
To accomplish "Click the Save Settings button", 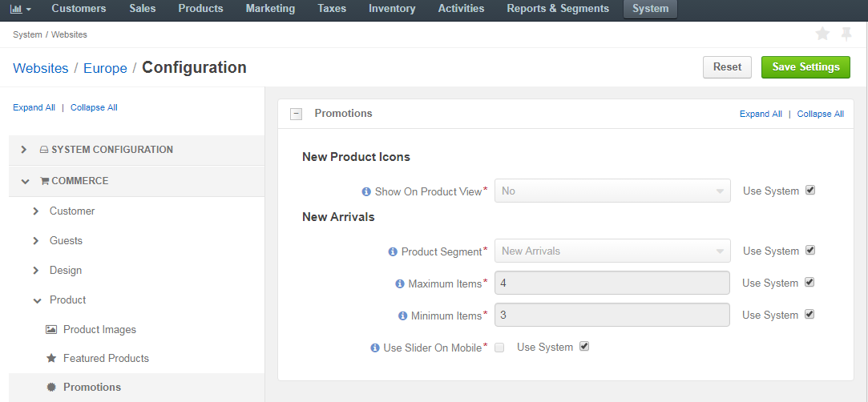I will (x=806, y=67).
